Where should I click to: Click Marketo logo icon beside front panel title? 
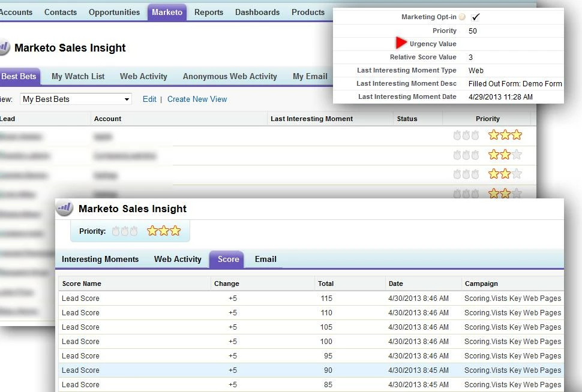click(64, 208)
